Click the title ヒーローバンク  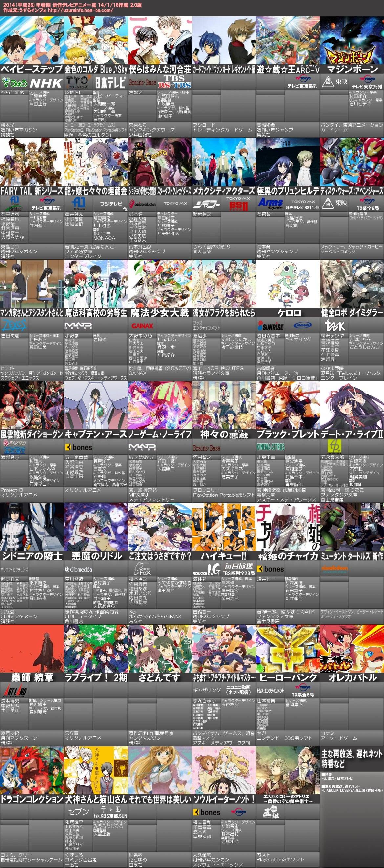(288, 677)
